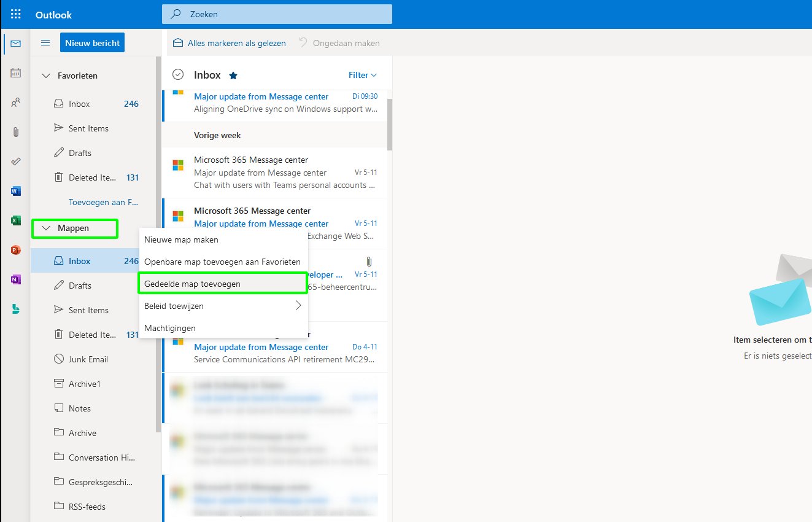Click the send icon of Sent Items in Mappen
The width and height of the screenshot is (812, 522).
(x=59, y=310)
